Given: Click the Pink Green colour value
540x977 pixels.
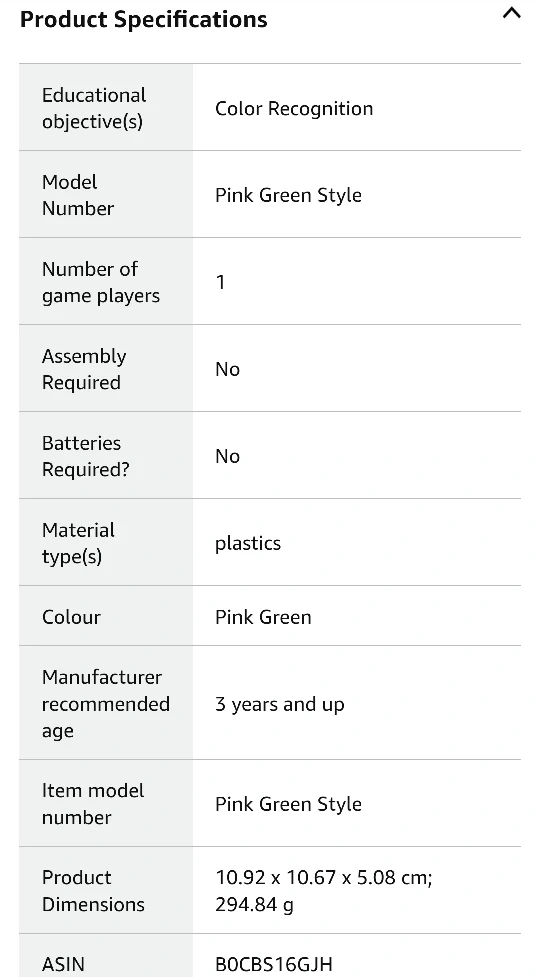Looking at the screenshot, I should click(263, 617).
